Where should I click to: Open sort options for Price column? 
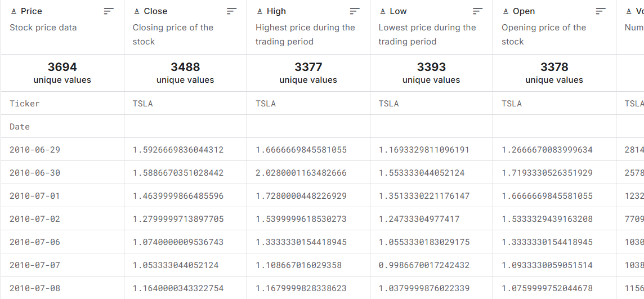[109, 11]
